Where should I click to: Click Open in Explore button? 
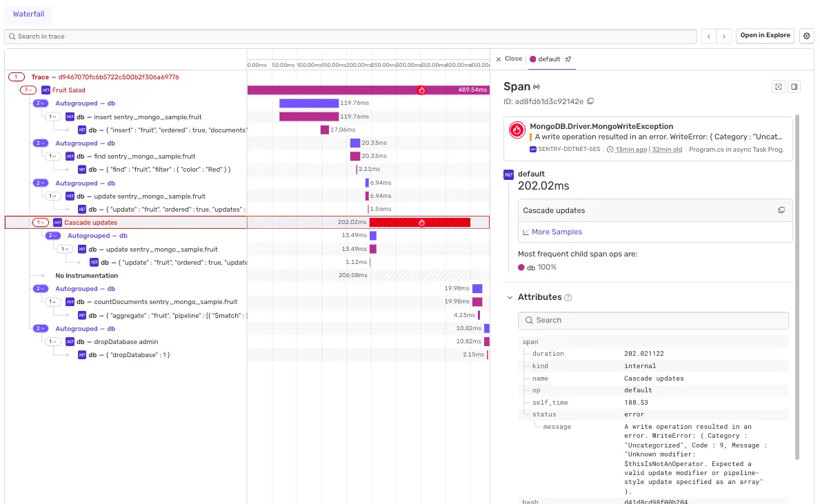click(765, 36)
